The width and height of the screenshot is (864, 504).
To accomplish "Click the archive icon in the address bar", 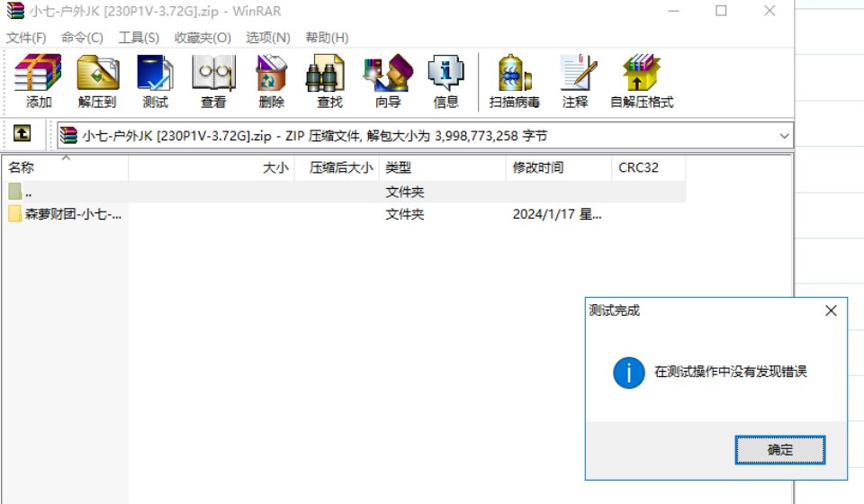I will 69,135.
